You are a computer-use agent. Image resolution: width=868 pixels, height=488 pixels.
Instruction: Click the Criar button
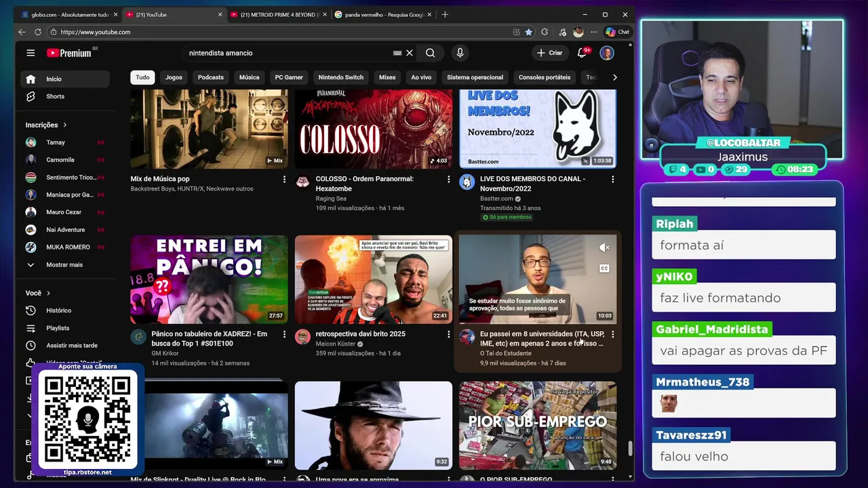[550, 53]
